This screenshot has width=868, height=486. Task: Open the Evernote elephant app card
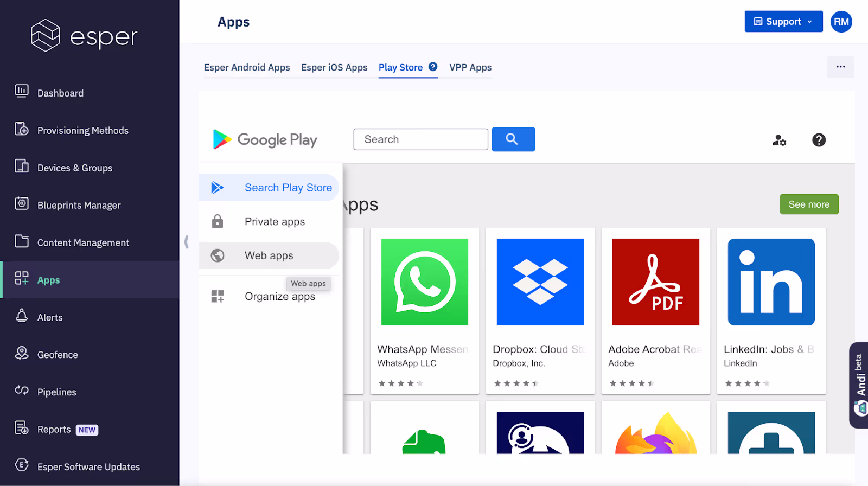(x=425, y=427)
